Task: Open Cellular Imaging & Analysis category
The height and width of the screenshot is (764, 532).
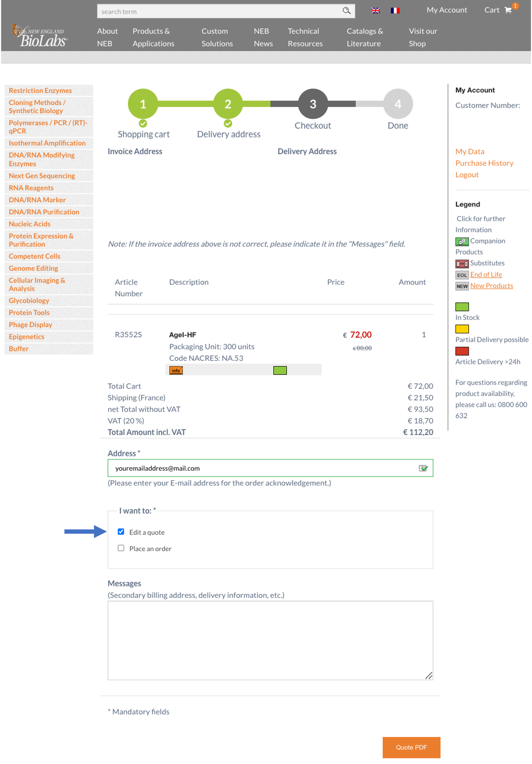Action: coord(49,284)
